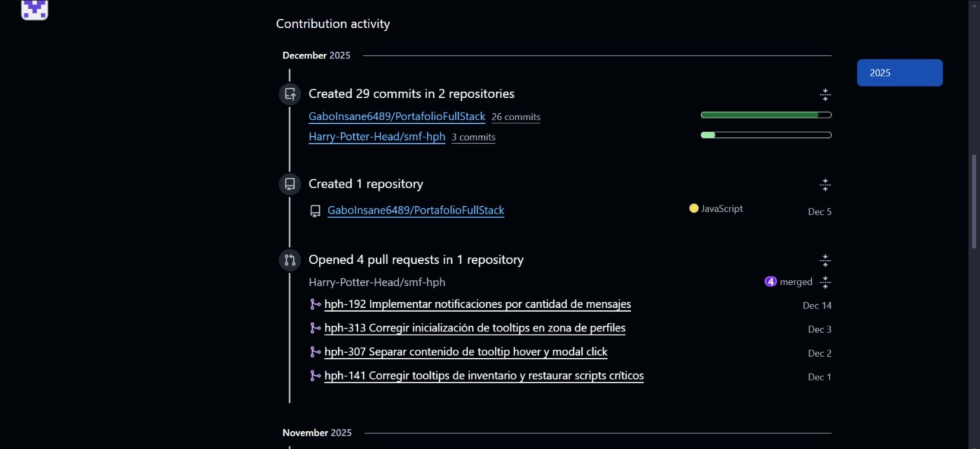The width and height of the screenshot is (980, 449).
Task: Collapse the pull requests activity section
Action: [825, 259]
